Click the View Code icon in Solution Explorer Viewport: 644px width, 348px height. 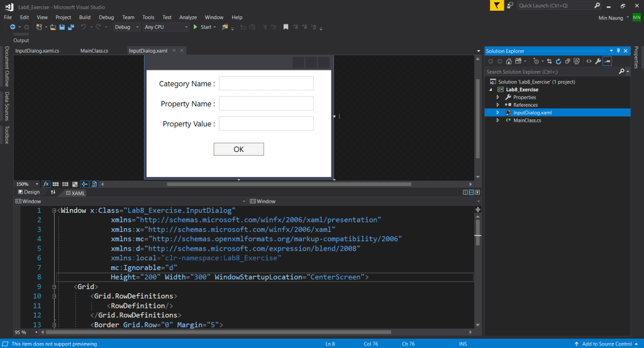pos(589,61)
